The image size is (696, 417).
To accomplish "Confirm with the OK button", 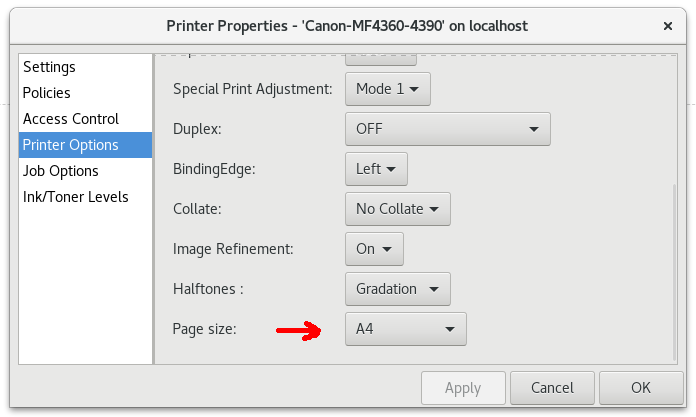I will pyautogui.click(x=641, y=388).
